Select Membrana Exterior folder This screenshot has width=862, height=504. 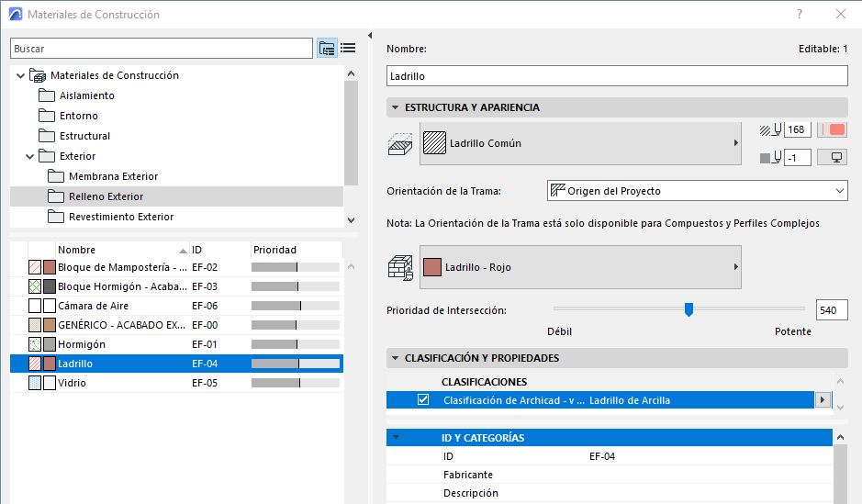(x=113, y=176)
